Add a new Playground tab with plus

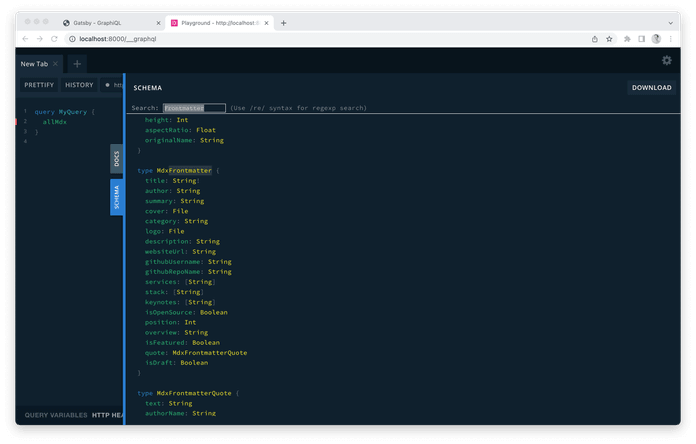click(77, 64)
